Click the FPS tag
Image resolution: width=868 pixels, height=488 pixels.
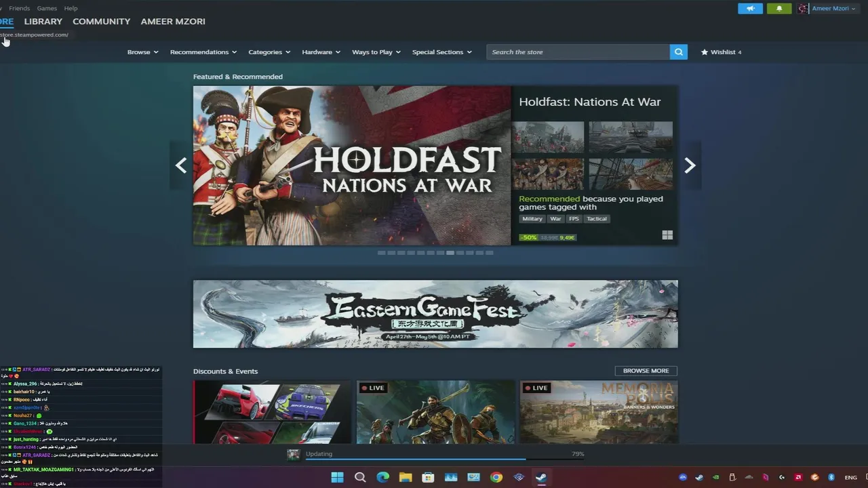coord(574,219)
